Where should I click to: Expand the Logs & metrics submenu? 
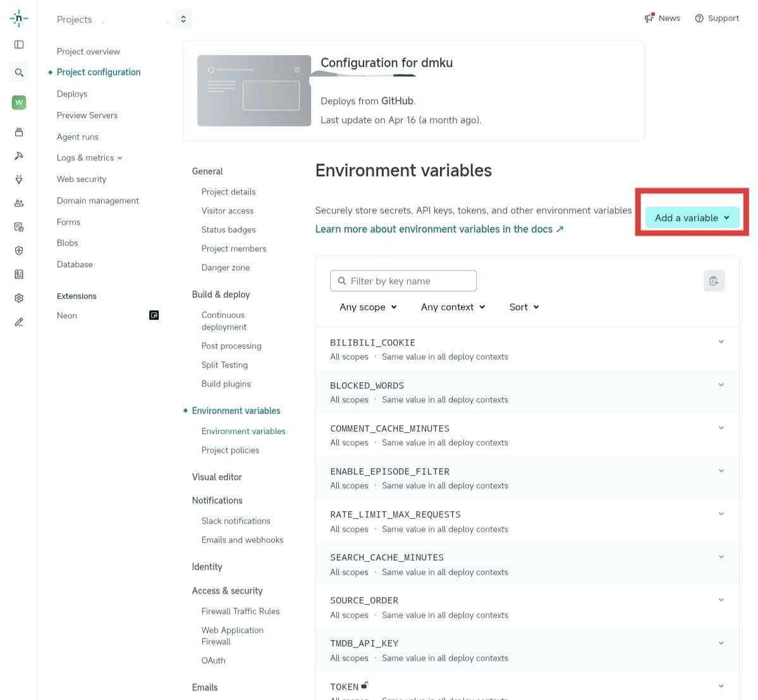89,157
